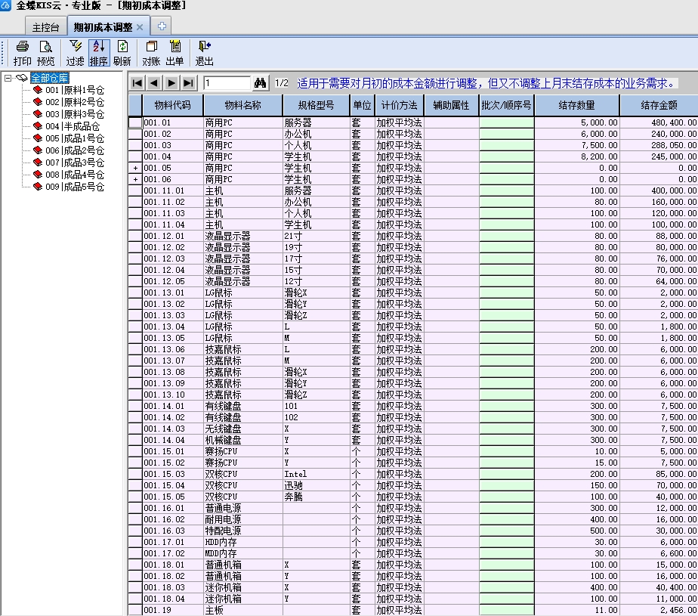
Task: Expand row 001.06 商用PC
Action: 135,179
